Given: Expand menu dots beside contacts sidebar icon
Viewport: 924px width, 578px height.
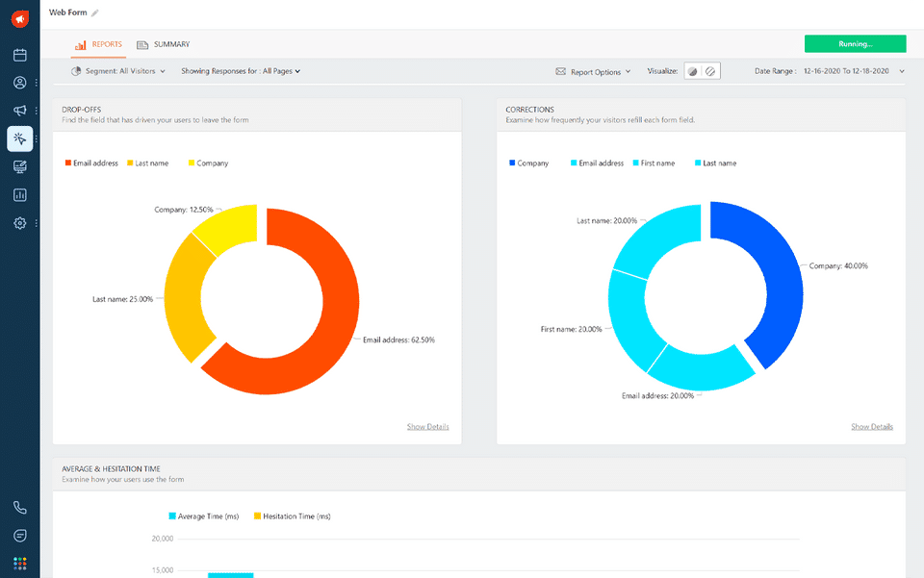Looking at the screenshot, I should (x=37, y=83).
